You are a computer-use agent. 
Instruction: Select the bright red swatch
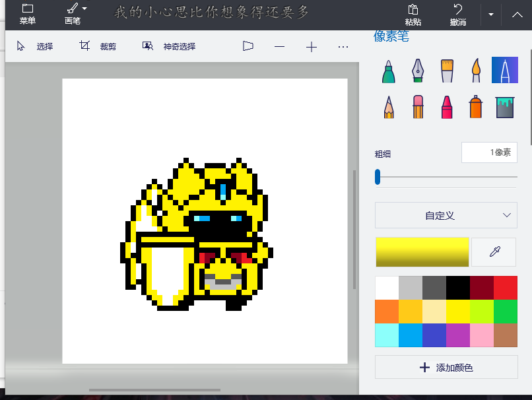tap(506, 288)
